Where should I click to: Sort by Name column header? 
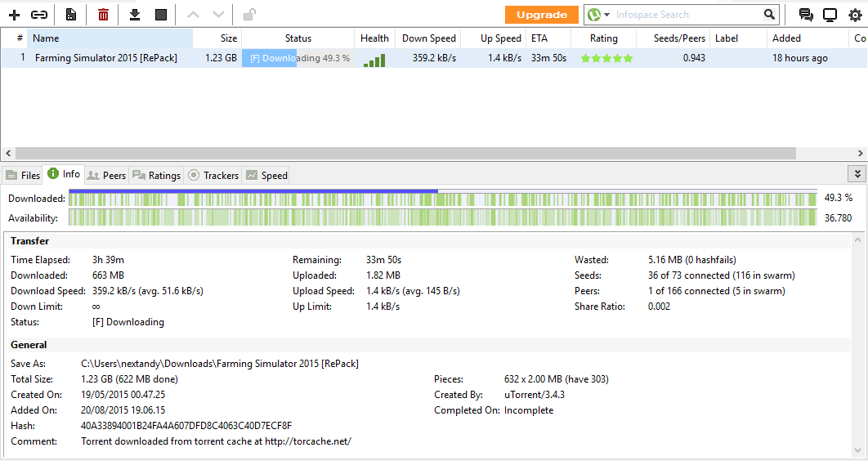click(x=110, y=38)
